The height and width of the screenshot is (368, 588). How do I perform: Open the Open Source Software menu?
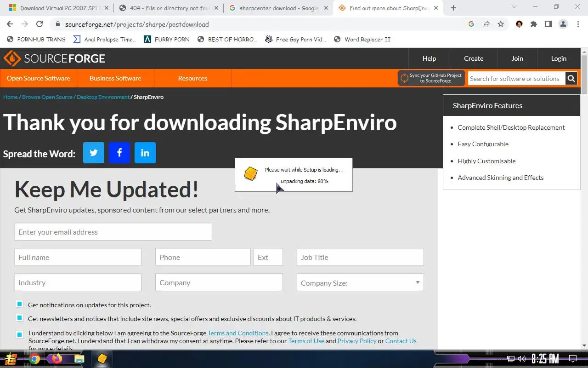[39, 78]
